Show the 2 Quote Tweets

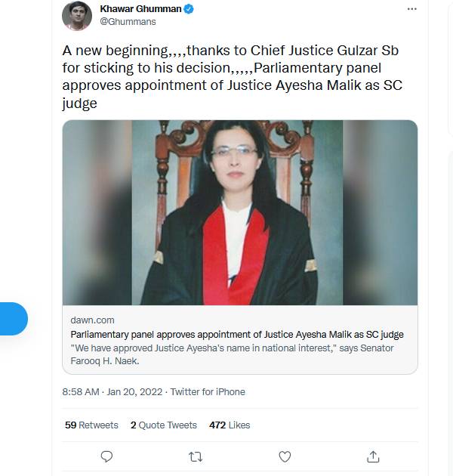point(163,425)
